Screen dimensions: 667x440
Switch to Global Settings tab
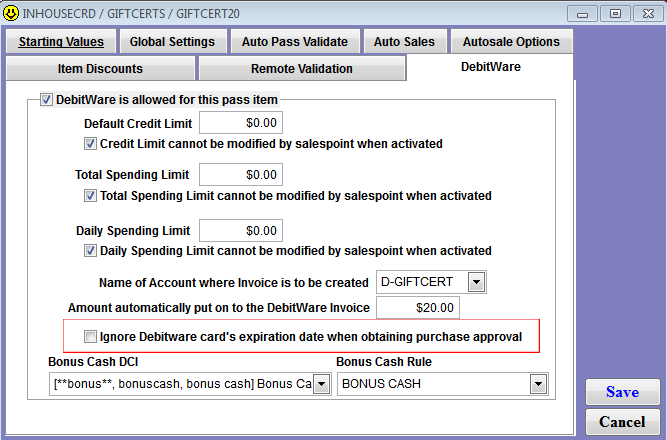click(x=172, y=41)
